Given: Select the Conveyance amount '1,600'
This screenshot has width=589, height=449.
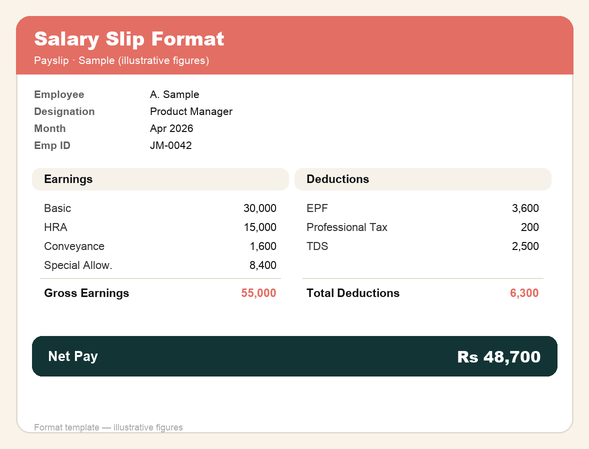Looking at the screenshot, I should [x=263, y=246].
